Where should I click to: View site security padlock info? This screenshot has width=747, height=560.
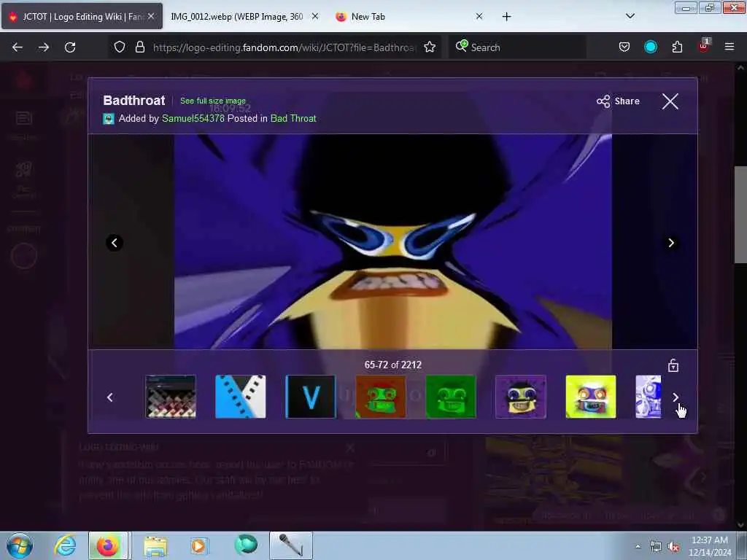pyautogui.click(x=139, y=47)
